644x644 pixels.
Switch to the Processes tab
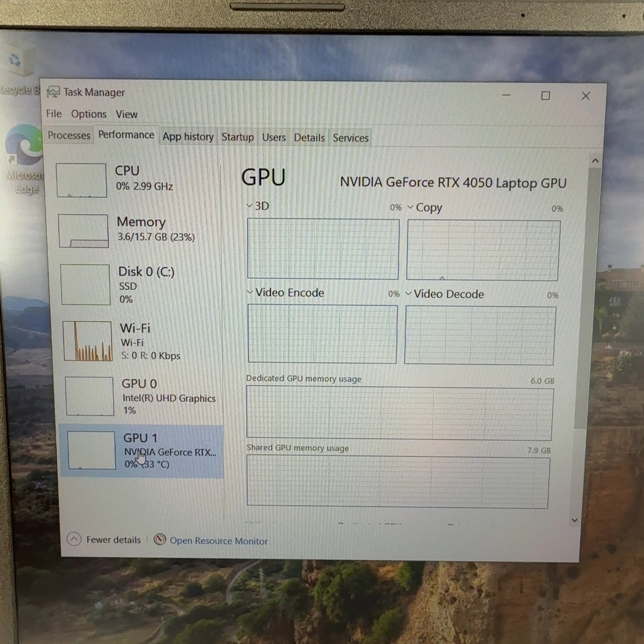[x=69, y=135]
